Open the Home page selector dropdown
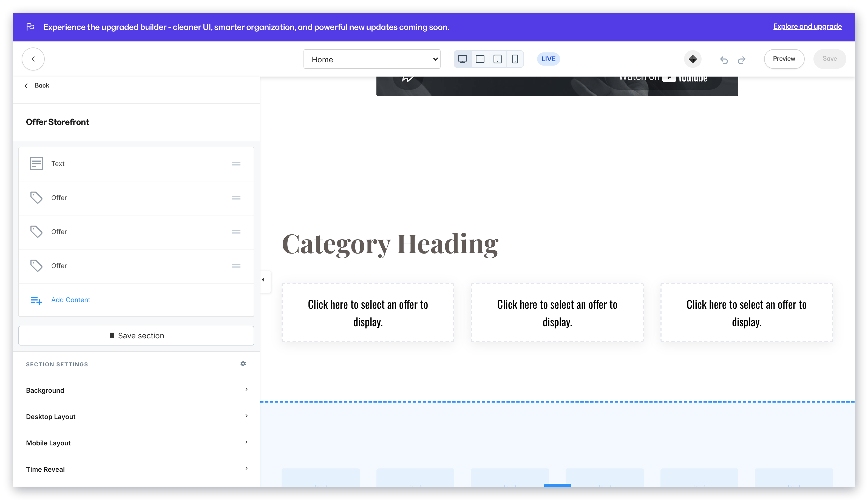868x500 pixels. click(372, 59)
